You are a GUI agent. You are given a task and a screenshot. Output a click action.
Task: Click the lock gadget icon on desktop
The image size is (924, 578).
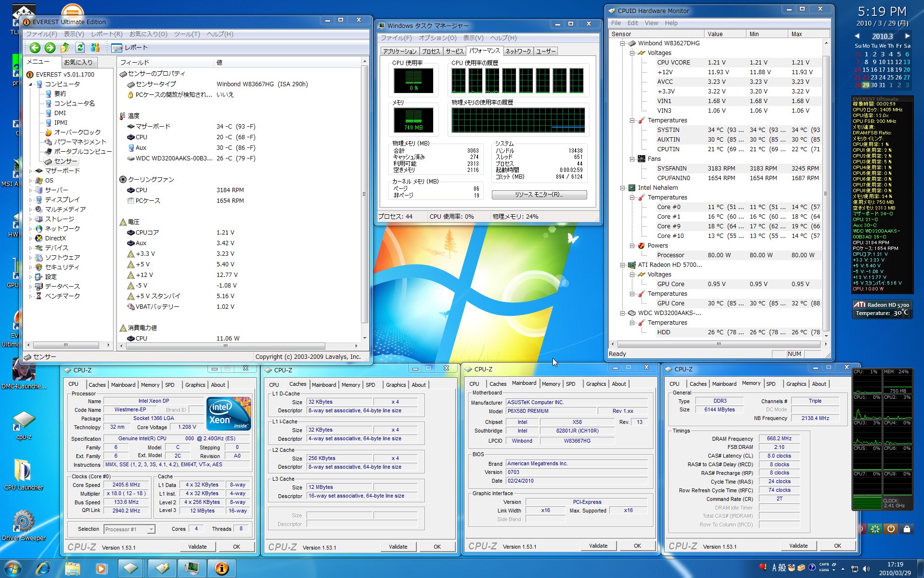click(907, 528)
